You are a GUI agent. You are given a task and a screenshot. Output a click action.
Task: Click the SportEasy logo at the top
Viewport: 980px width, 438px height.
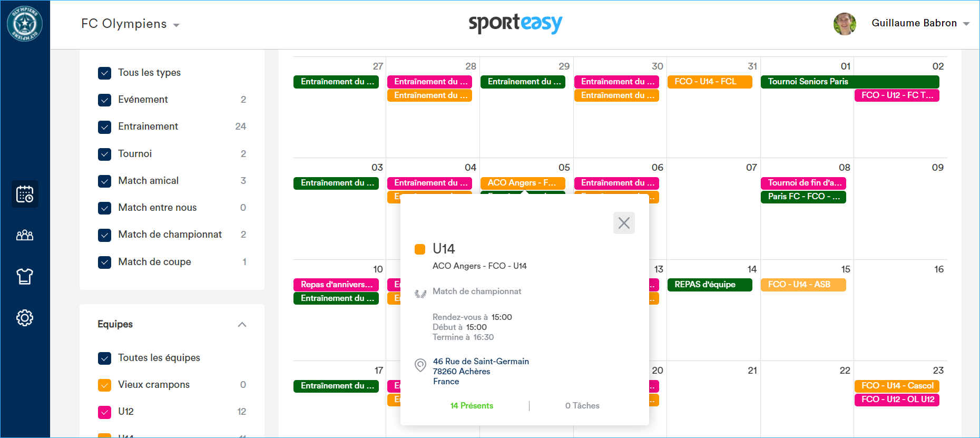click(515, 23)
